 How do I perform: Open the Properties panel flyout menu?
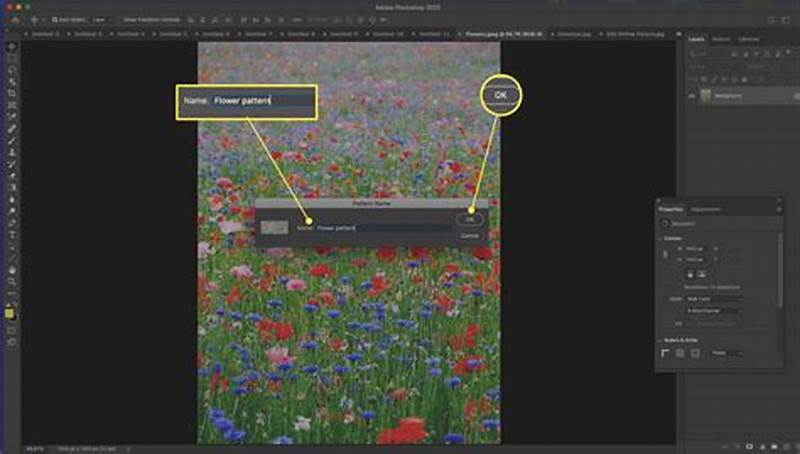tap(779, 210)
